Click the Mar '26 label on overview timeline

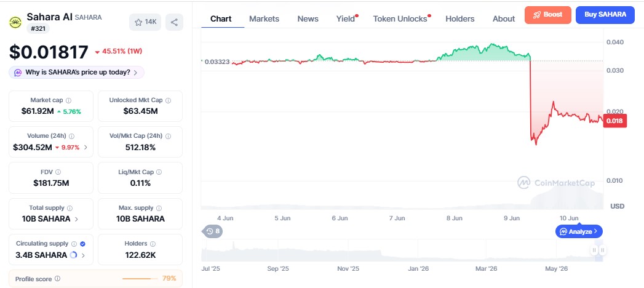click(487, 269)
